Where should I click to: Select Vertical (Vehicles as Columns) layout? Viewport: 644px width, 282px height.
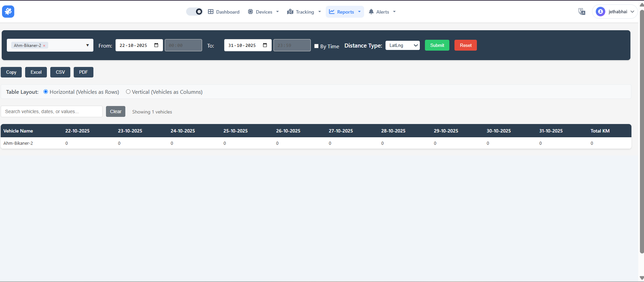tap(128, 92)
